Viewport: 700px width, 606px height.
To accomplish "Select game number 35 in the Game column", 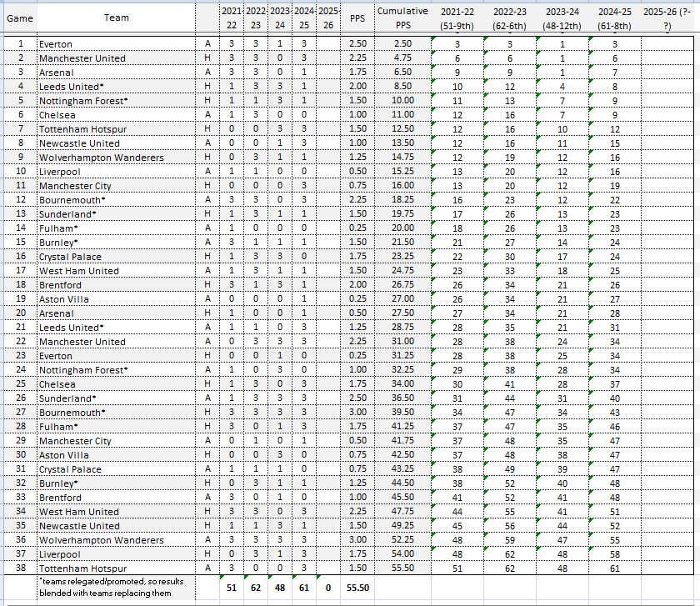I will (21, 526).
